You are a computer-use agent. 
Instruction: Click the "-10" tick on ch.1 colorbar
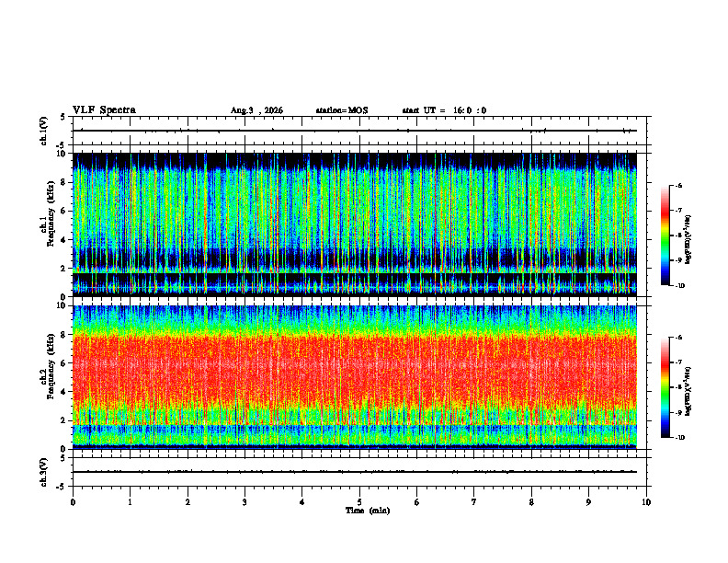pos(679,286)
